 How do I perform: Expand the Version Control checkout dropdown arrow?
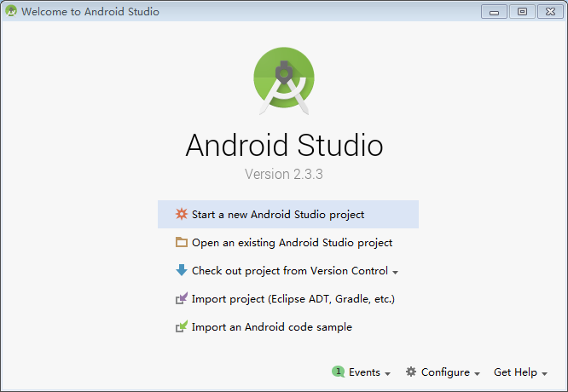tap(396, 272)
